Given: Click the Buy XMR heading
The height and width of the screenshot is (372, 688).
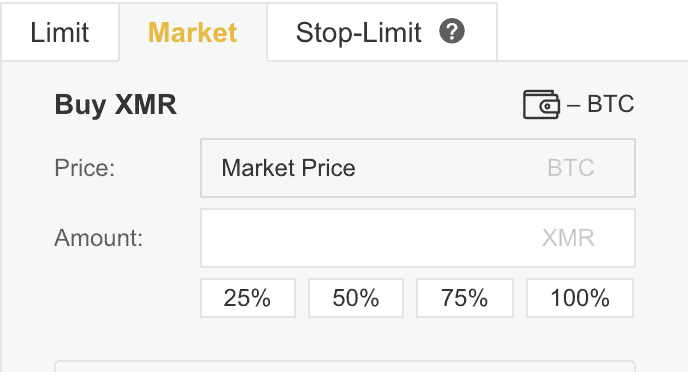Looking at the screenshot, I should click(115, 104).
